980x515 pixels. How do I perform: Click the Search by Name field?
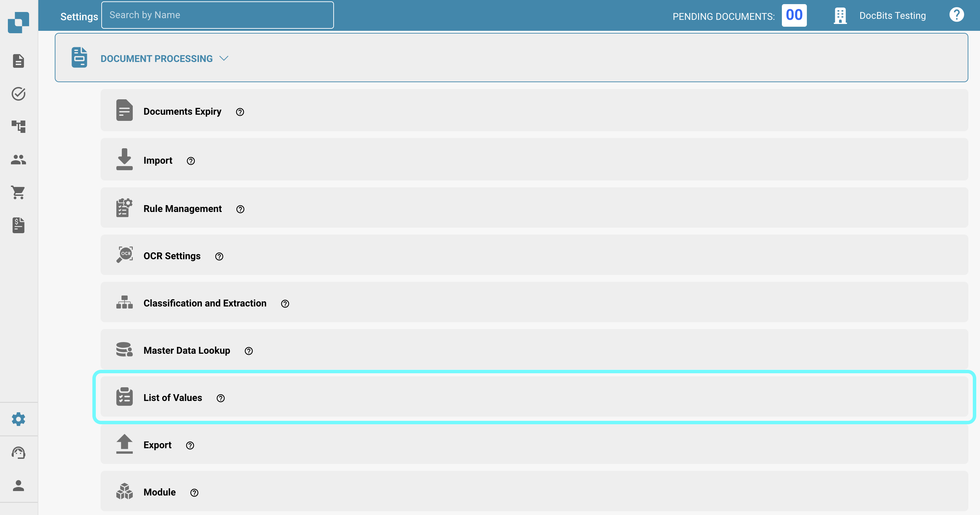coord(217,15)
